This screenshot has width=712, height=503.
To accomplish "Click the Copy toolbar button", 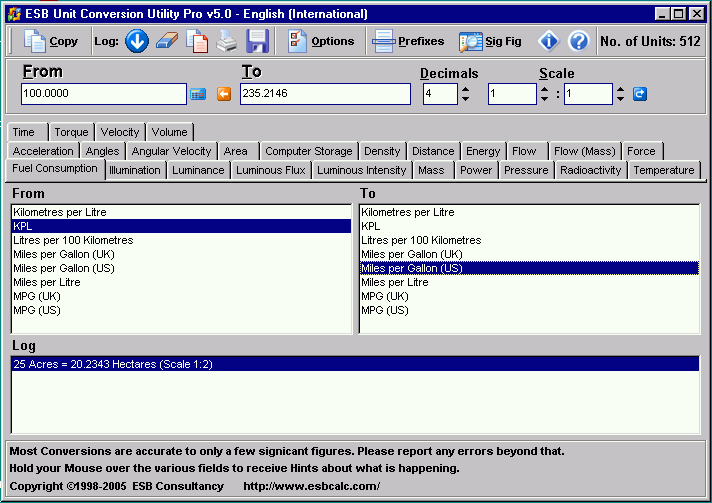I will click(x=50, y=41).
